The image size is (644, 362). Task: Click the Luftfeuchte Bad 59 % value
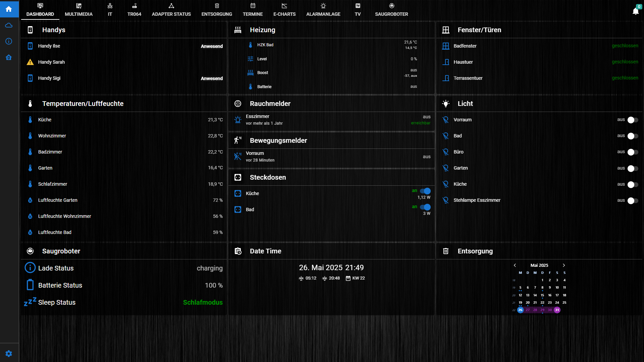tap(218, 232)
